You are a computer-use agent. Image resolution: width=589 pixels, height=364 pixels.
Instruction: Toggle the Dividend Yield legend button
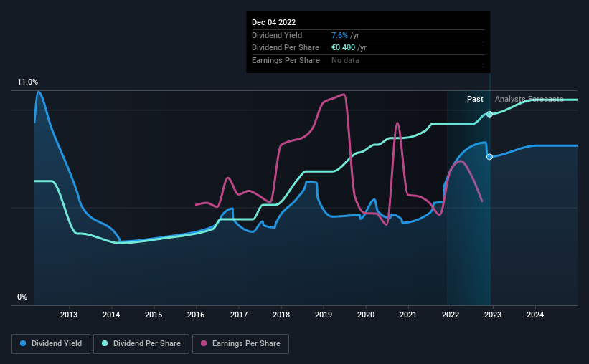click(51, 344)
